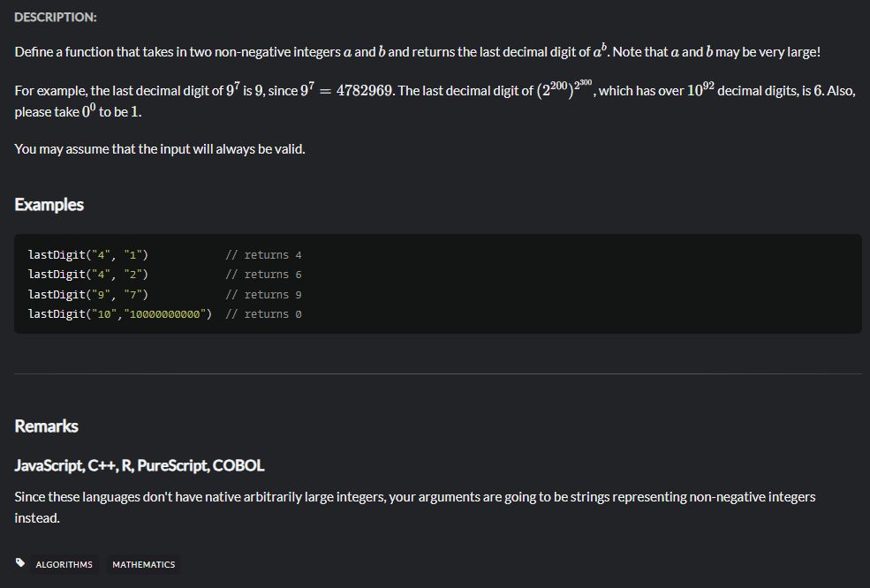Click the "10000000000" string argument in code

click(165, 314)
